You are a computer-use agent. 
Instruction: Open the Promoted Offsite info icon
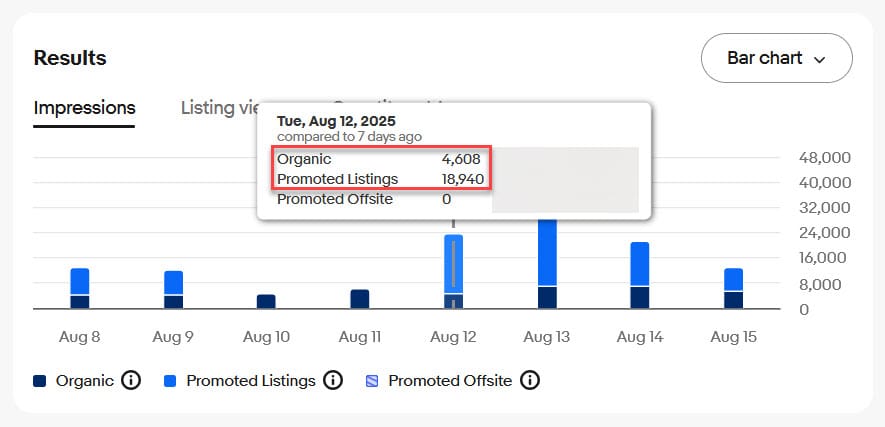click(530, 381)
